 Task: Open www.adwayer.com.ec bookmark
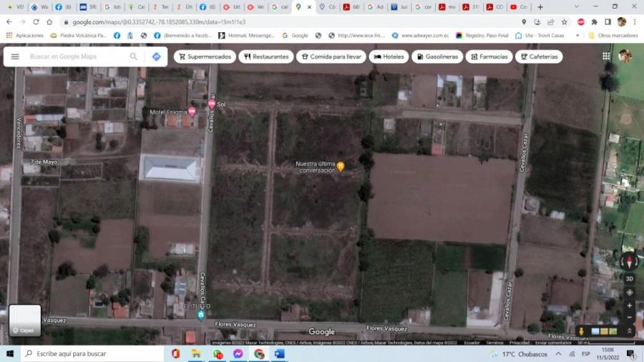coord(420,35)
